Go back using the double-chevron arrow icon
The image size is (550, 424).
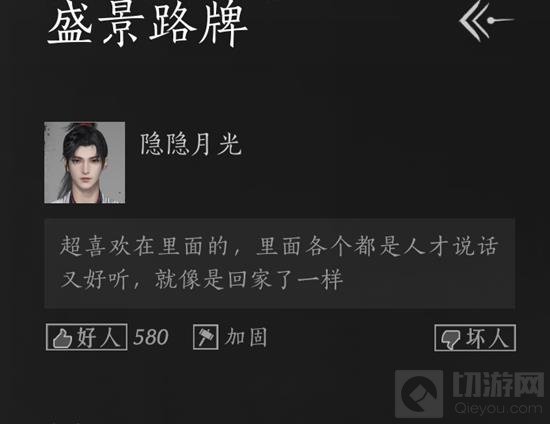tap(486, 20)
